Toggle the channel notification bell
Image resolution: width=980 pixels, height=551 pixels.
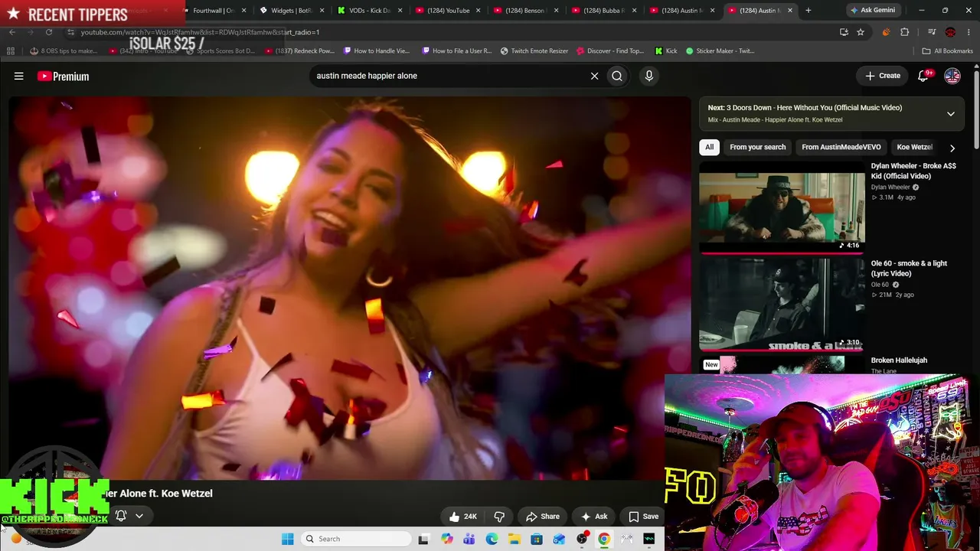point(121,516)
